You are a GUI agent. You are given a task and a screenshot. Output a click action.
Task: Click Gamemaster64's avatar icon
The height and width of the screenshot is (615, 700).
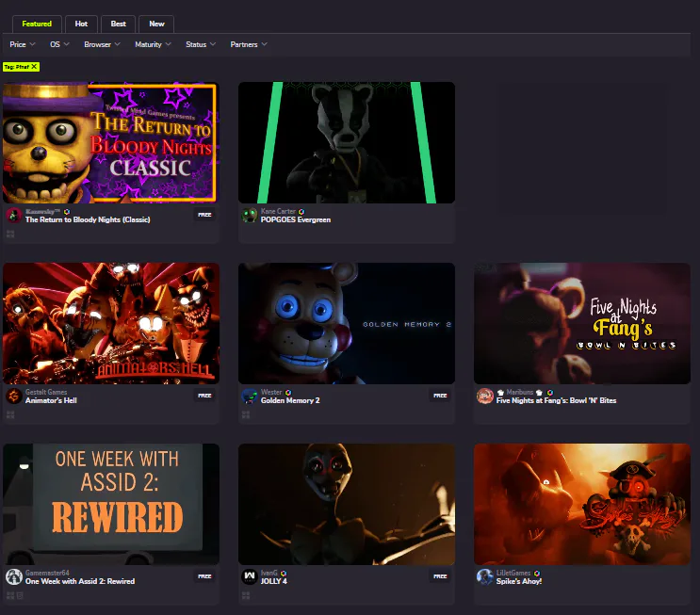pos(14,577)
